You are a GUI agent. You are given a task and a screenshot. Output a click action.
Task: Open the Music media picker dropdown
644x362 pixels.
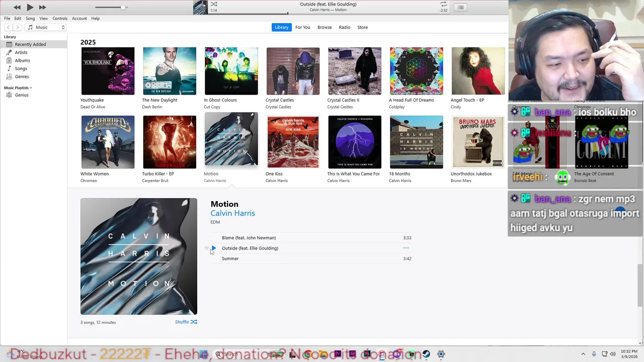click(46, 27)
